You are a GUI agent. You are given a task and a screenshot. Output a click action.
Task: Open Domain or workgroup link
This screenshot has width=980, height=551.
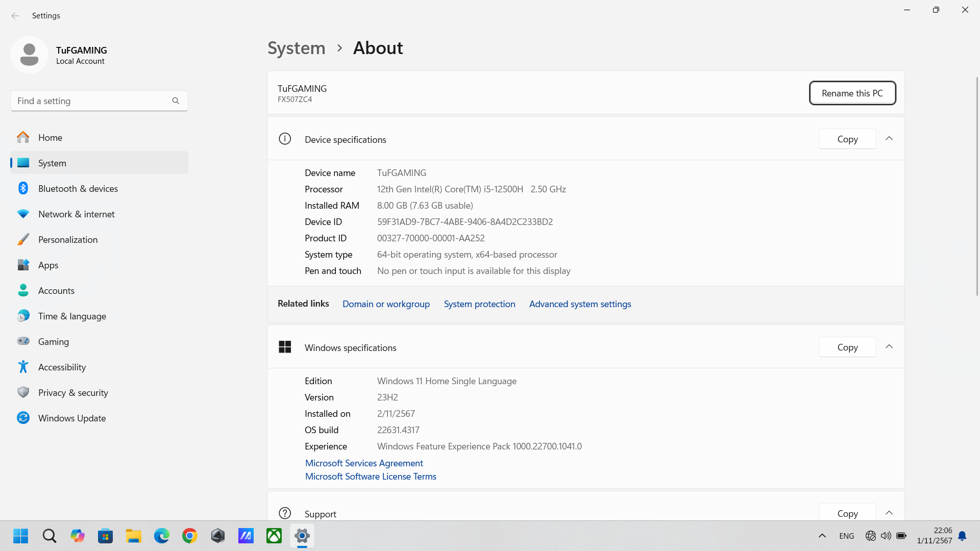click(386, 304)
